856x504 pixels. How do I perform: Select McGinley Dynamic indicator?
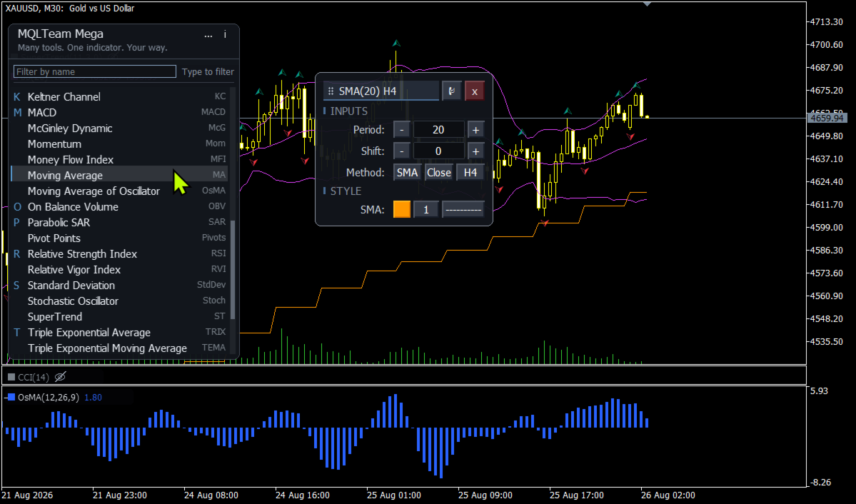119,128
